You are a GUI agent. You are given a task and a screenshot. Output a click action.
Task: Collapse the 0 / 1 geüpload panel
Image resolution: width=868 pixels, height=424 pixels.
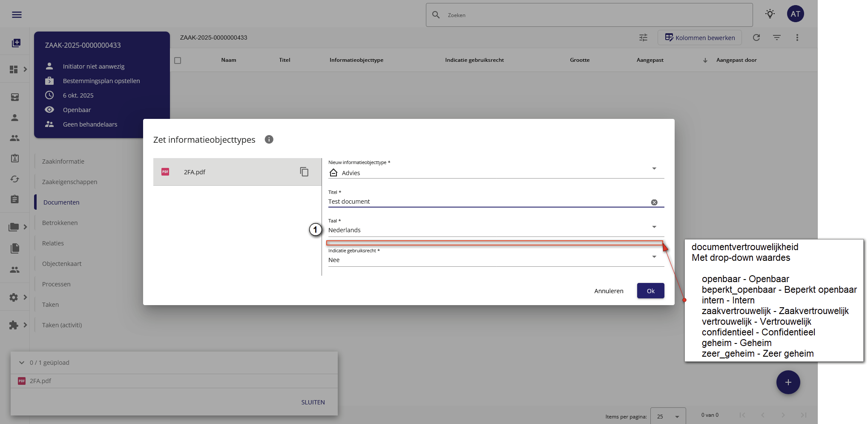(x=22, y=363)
